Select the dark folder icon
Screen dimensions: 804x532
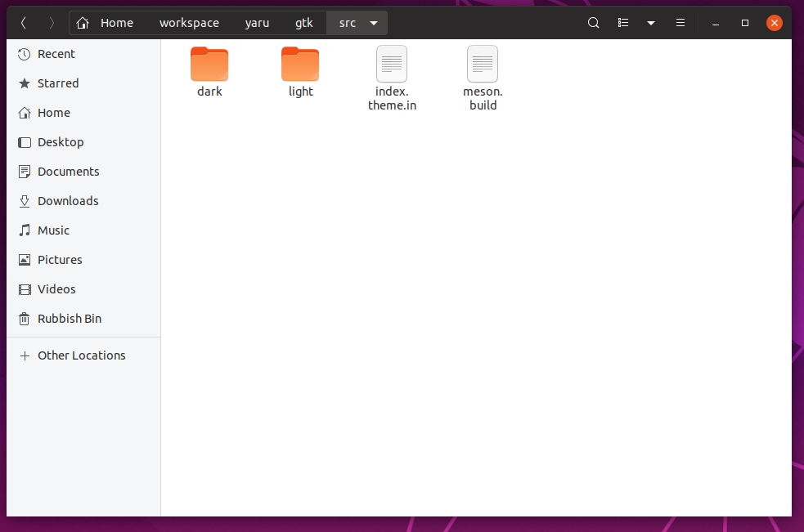tap(209, 64)
